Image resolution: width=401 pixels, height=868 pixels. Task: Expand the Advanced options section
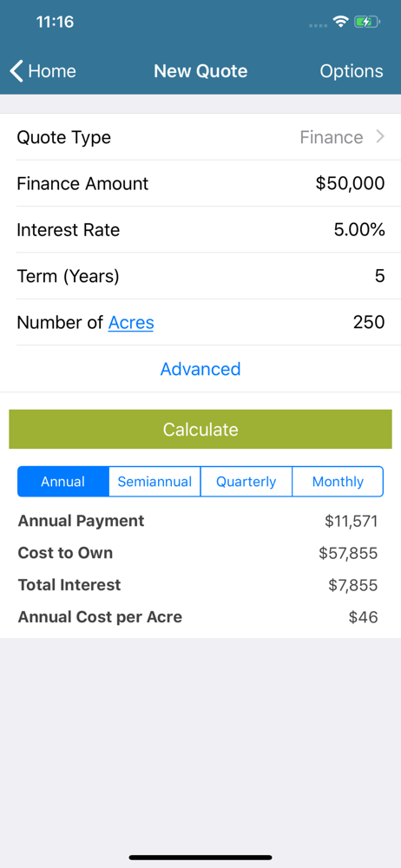pos(200,369)
